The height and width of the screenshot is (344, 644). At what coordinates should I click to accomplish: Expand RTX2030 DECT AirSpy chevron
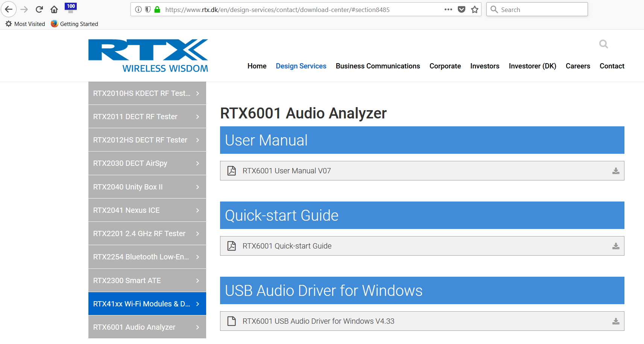click(197, 163)
